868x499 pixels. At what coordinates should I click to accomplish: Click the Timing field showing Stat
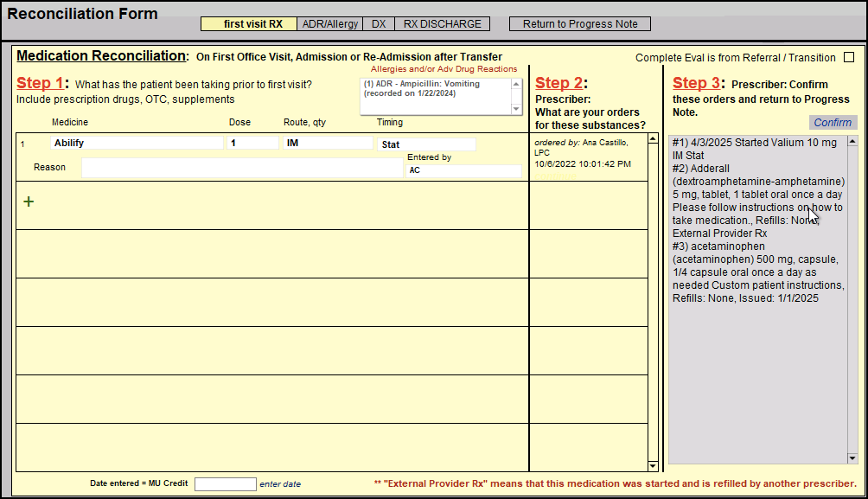(425, 144)
